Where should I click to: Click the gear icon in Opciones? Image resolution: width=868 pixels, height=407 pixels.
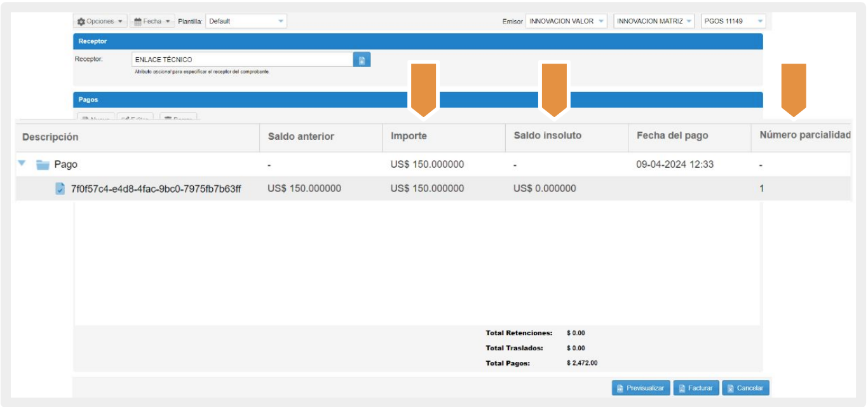pos(81,22)
